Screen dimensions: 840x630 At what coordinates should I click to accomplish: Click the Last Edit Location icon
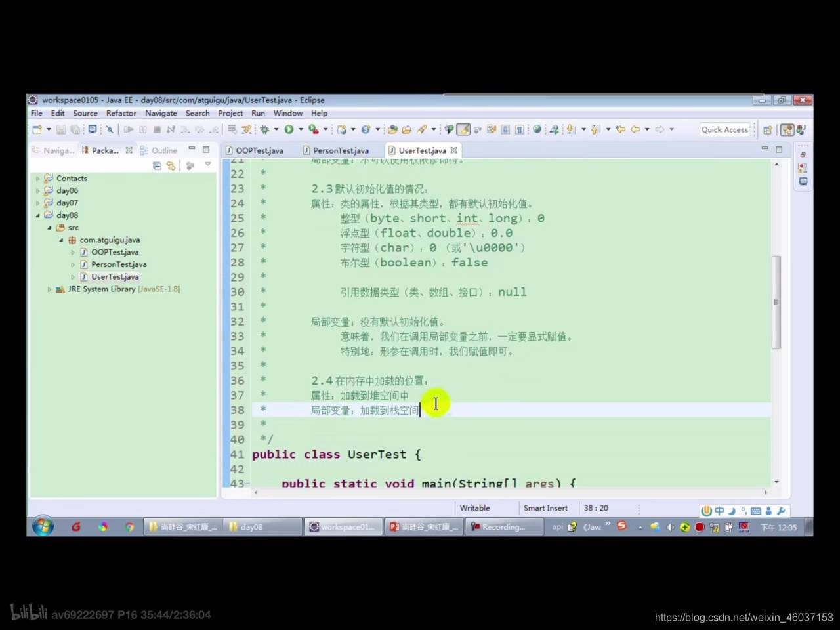[620, 129]
